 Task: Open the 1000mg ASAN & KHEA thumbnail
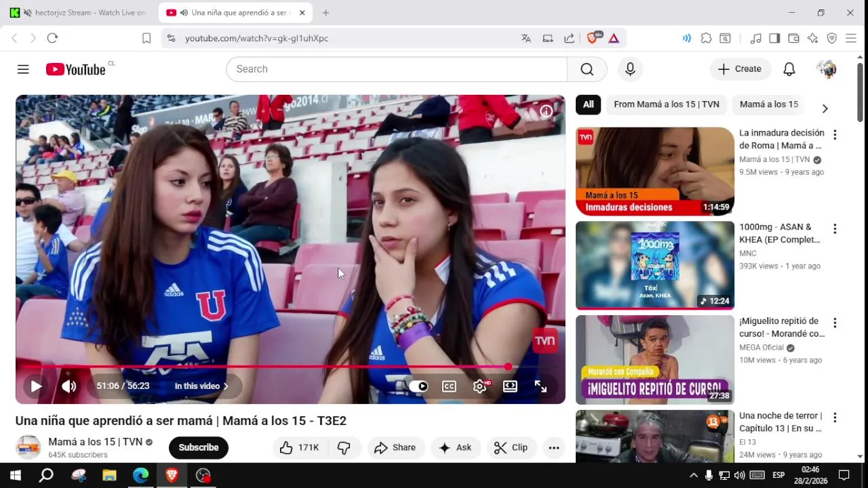[655, 265]
